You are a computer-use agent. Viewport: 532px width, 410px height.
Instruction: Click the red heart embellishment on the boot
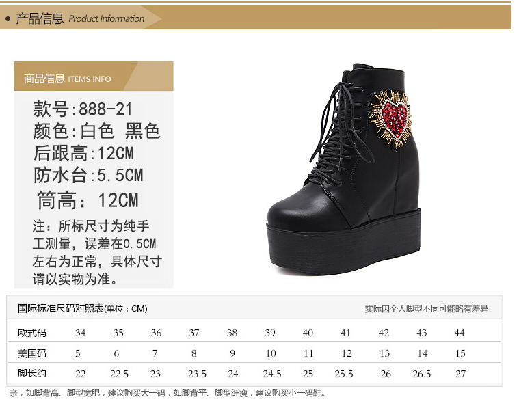pyautogui.click(x=393, y=113)
